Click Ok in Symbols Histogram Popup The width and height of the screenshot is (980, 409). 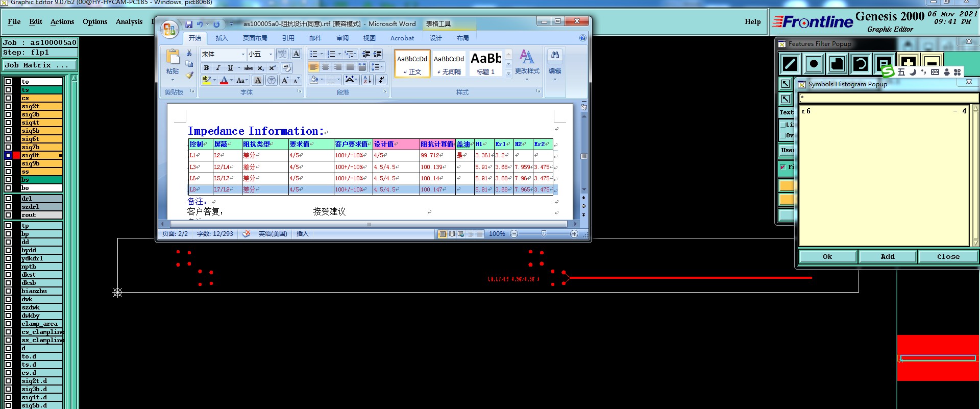828,256
